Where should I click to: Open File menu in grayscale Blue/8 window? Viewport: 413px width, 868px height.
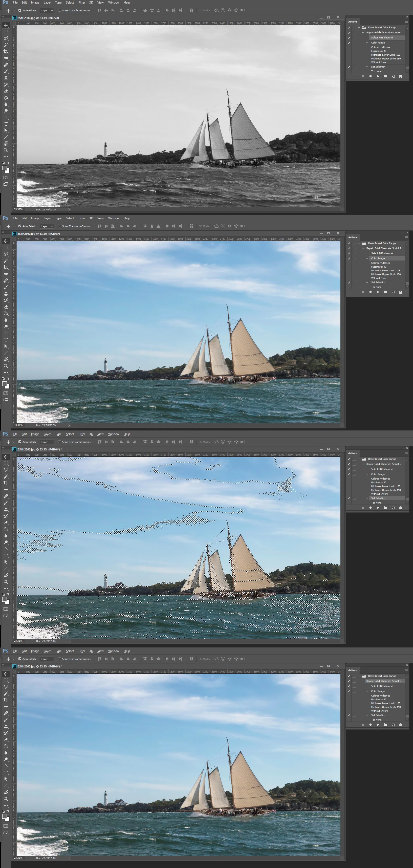point(15,3)
